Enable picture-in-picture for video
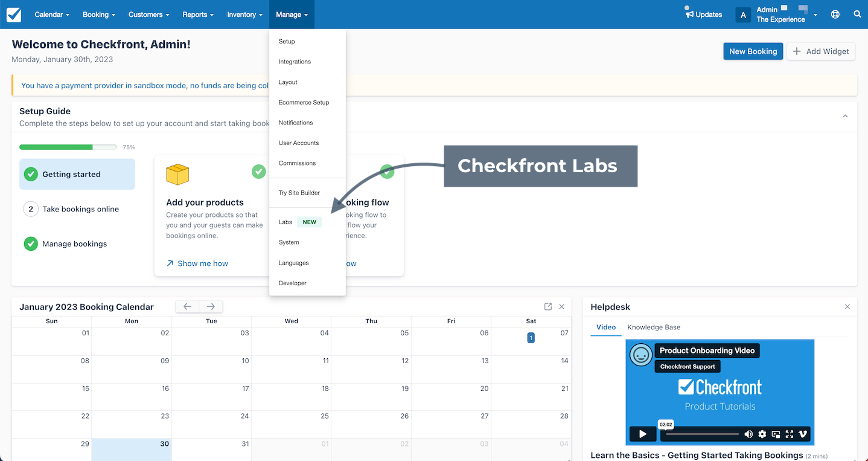868x461 pixels. point(776,434)
